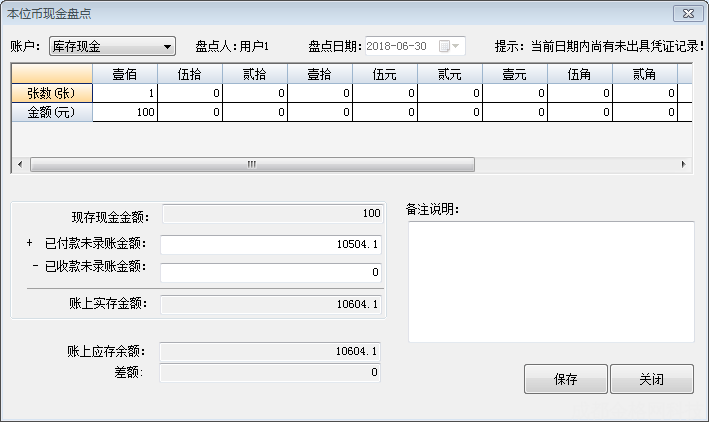The image size is (709, 422).
Task: Select the 贰拾 张数 cell
Action: [255, 93]
